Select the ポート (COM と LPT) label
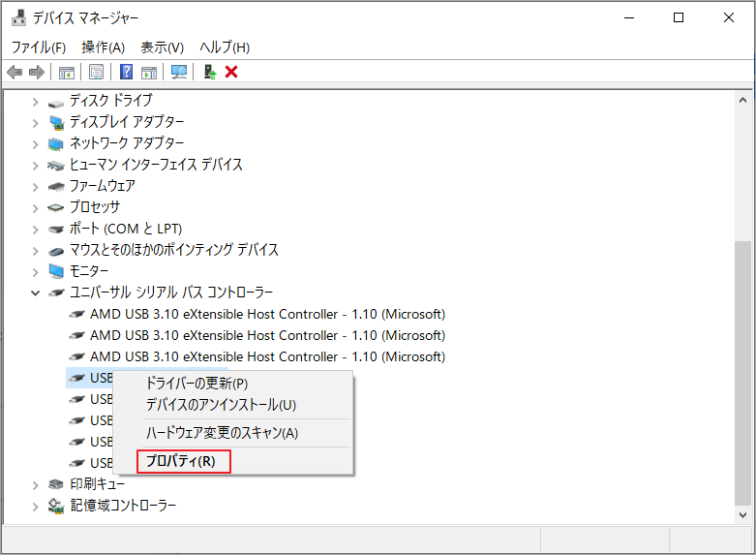Screen dimensions: 756x555 tap(126, 229)
